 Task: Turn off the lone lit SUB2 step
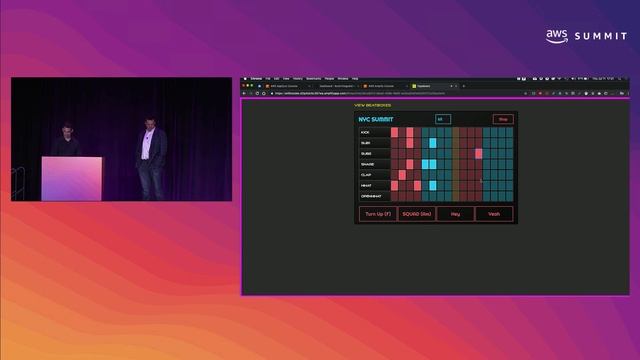pos(478,153)
